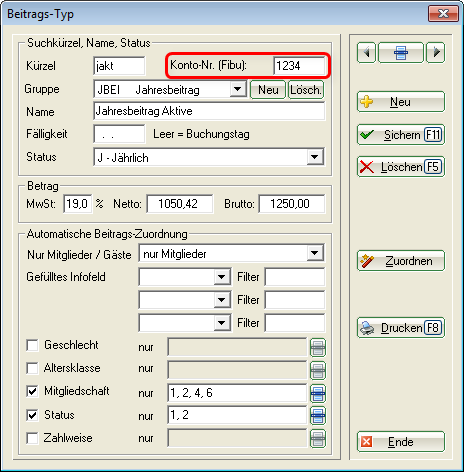This screenshot has height=472, width=464.
Task: Go to previous record arrow
Action: [x=366, y=52]
